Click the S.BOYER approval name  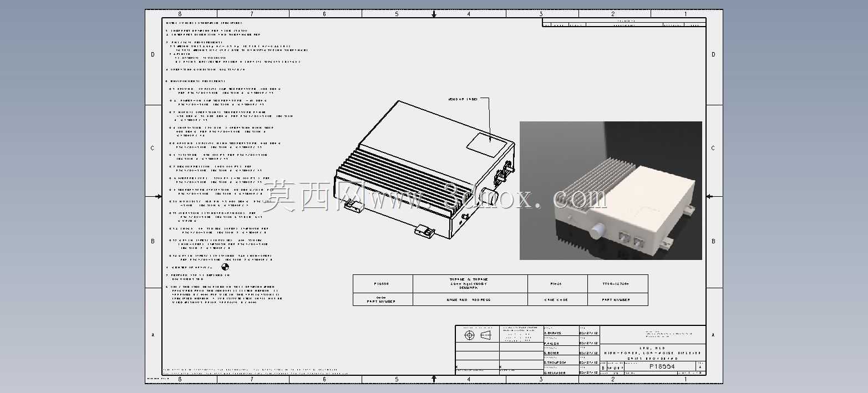point(552,353)
